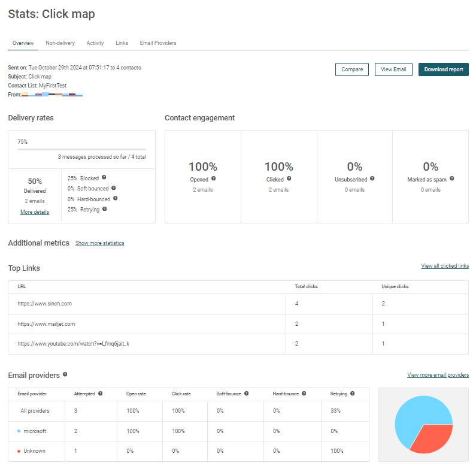Click Show more statistics link
Screen dimensions: 476x466
[x=100, y=243]
